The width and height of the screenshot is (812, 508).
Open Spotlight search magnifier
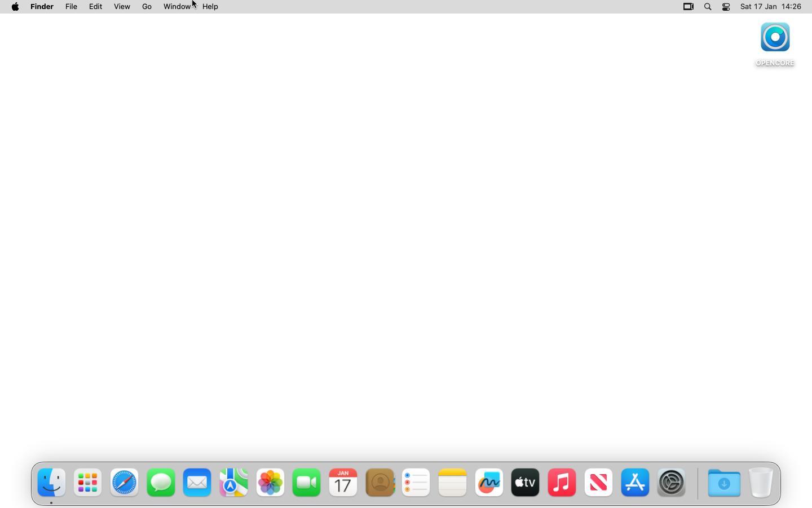(708, 7)
